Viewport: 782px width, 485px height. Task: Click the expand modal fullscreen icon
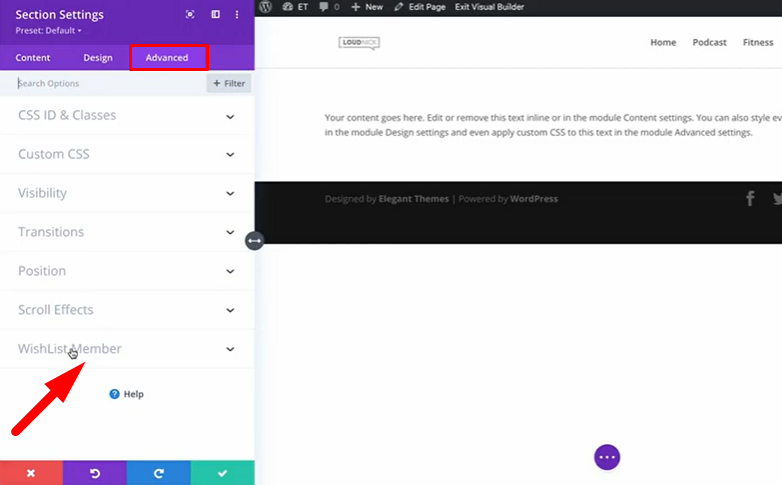tap(190, 15)
